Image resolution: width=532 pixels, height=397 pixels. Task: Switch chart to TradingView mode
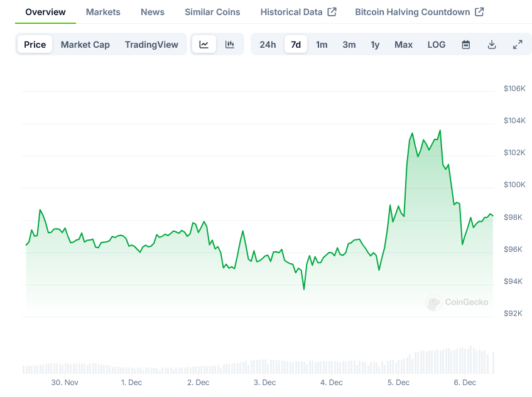click(151, 45)
